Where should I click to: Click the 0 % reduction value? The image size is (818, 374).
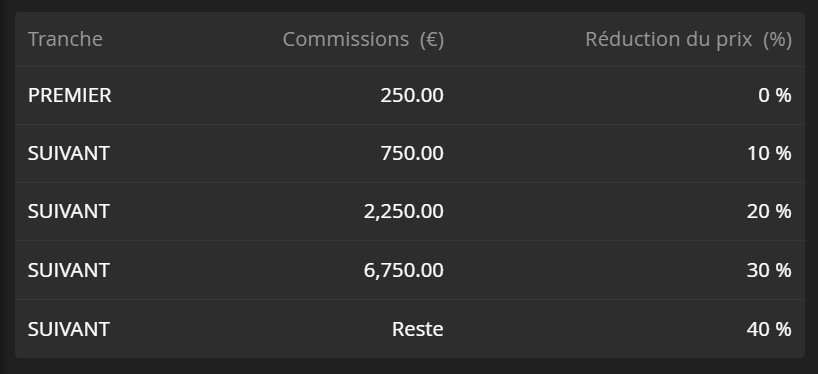pyautogui.click(x=775, y=95)
